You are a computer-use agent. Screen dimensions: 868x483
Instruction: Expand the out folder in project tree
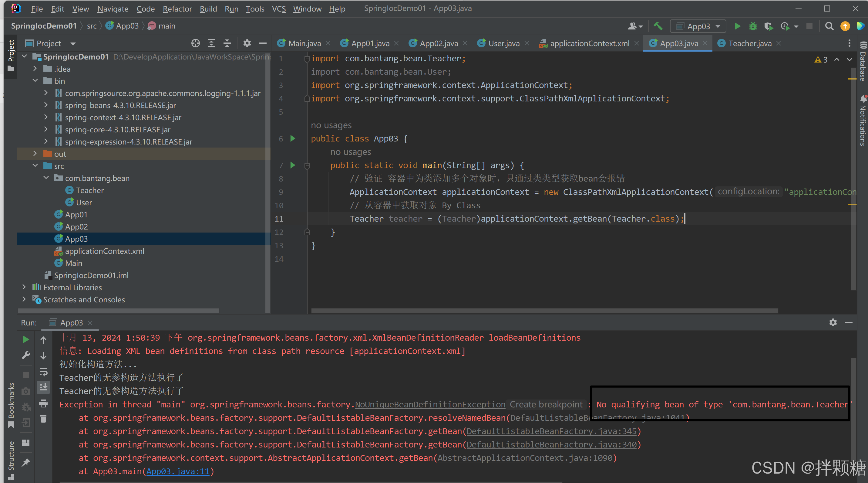[x=35, y=154]
